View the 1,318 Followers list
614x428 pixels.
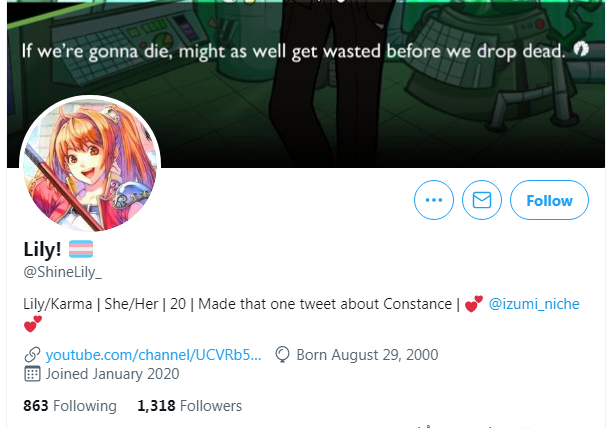pyautogui.click(x=190, y=406)
